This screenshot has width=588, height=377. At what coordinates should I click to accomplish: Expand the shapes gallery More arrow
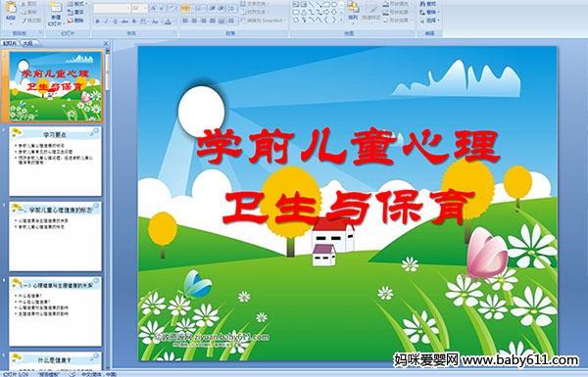tap(342, 20)
